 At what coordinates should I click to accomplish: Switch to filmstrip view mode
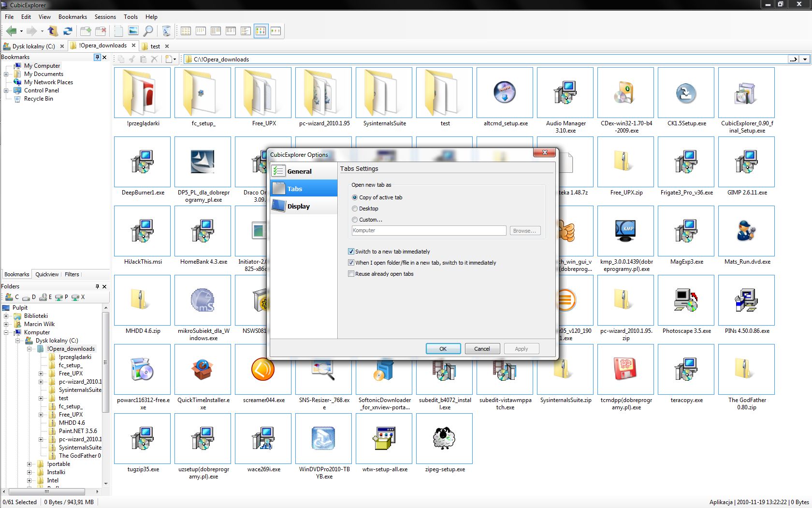(276, 31)
